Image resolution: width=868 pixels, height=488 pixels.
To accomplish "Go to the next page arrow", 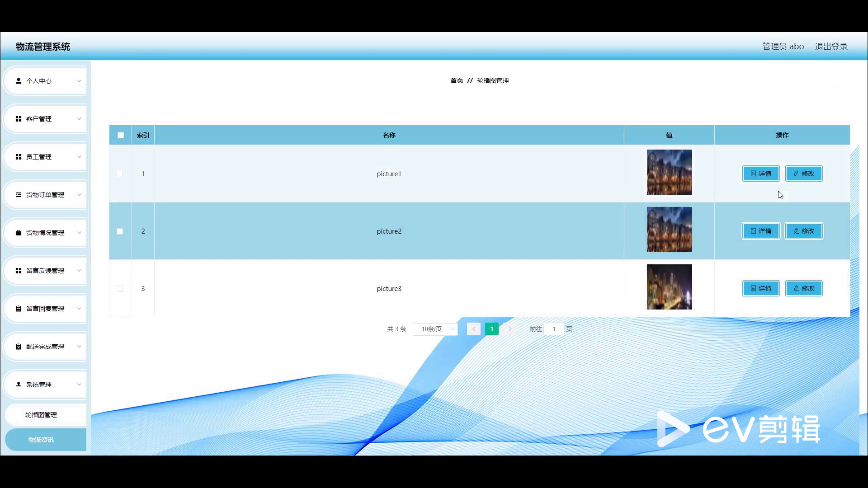I will [510, 329].
